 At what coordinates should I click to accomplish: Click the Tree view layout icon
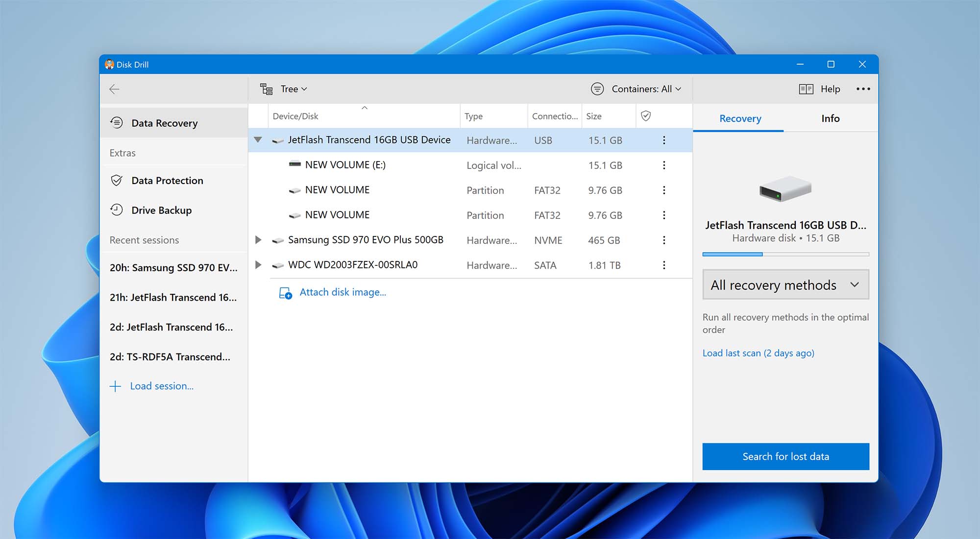(266, 88)
